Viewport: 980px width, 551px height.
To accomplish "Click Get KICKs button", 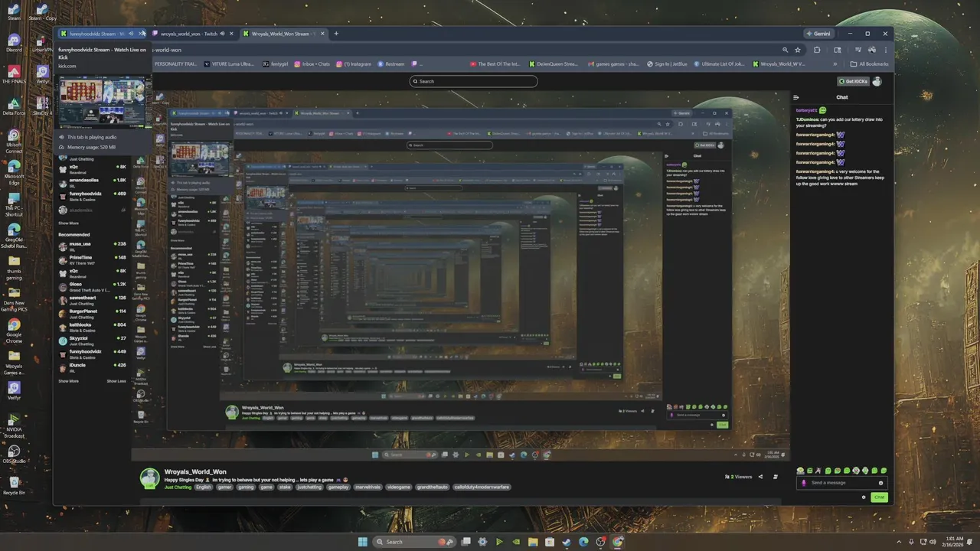I will pos(853,81).
